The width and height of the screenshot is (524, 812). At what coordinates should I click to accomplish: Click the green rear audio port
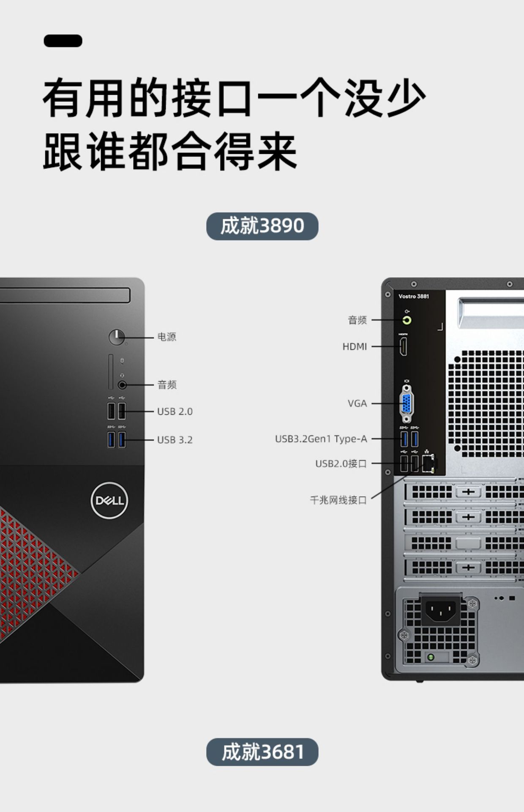407,320
